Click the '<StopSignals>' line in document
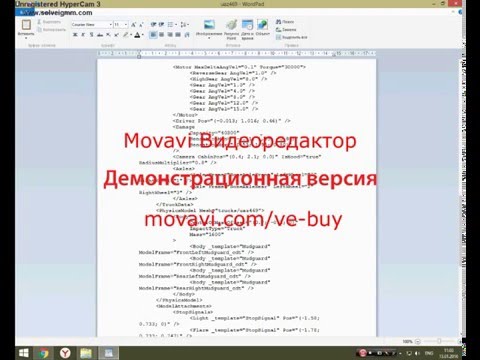Image resolution: width=480 pixels, height=360 pixels. tap(193, 312)
